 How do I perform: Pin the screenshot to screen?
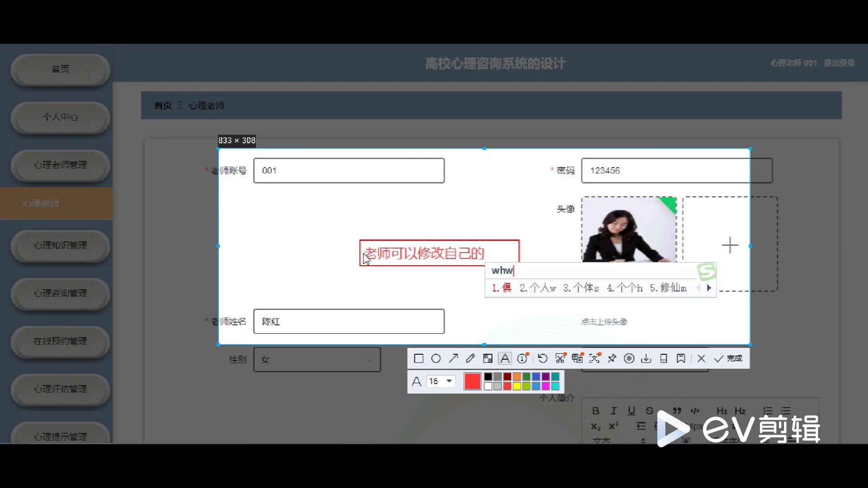[x=612, y=359]
